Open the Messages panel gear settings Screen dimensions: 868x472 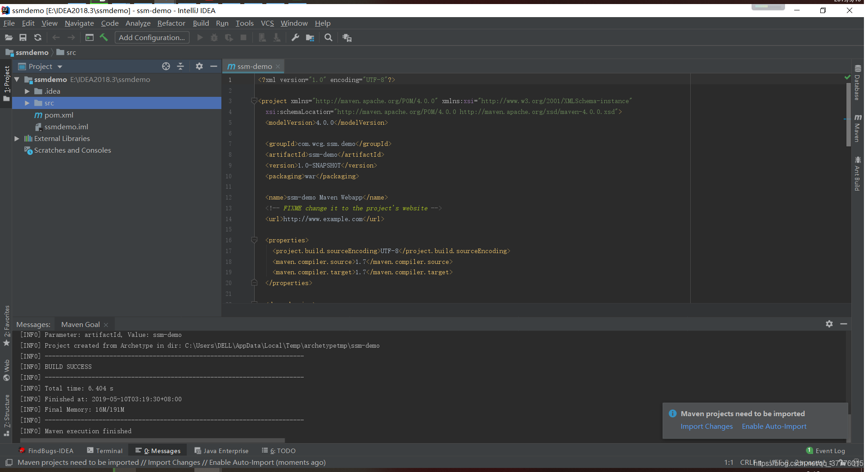point(829,324)
